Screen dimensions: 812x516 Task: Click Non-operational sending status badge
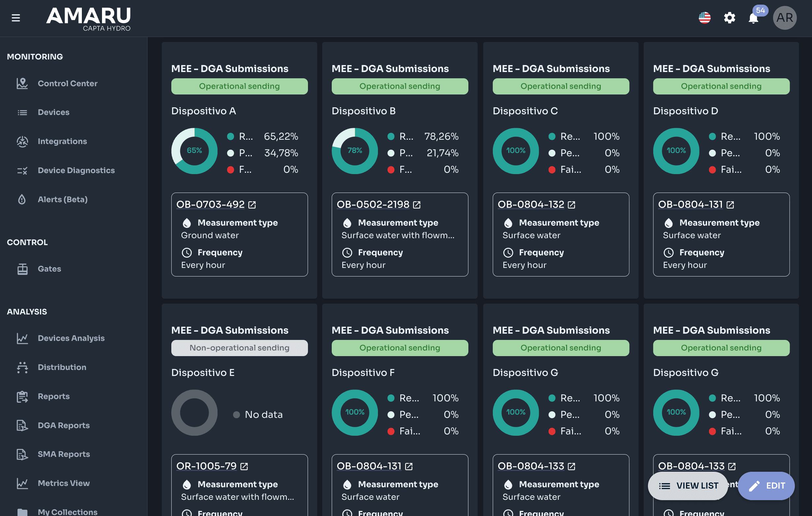(x=239, y=348)
